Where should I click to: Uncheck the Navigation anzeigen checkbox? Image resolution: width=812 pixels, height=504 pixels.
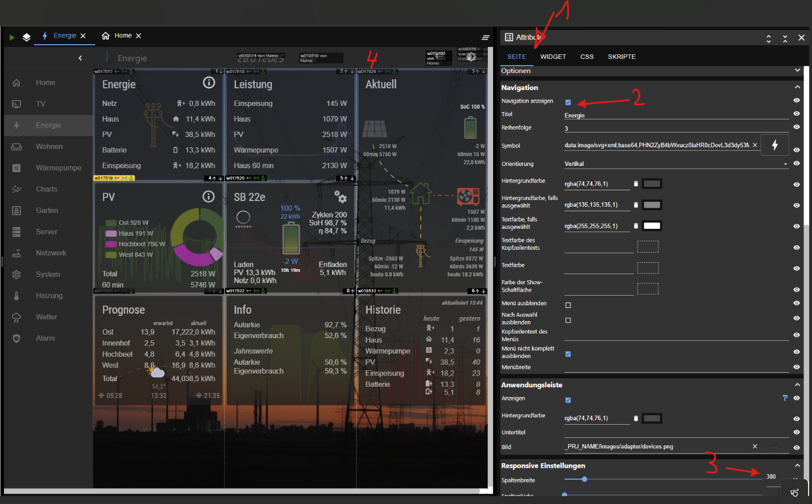(568, 102)
